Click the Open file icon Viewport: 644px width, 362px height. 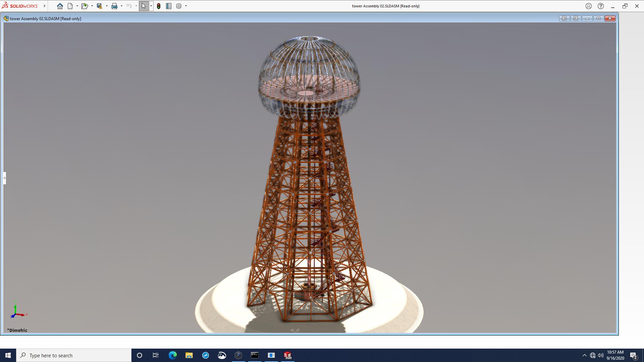pos(84,6)
